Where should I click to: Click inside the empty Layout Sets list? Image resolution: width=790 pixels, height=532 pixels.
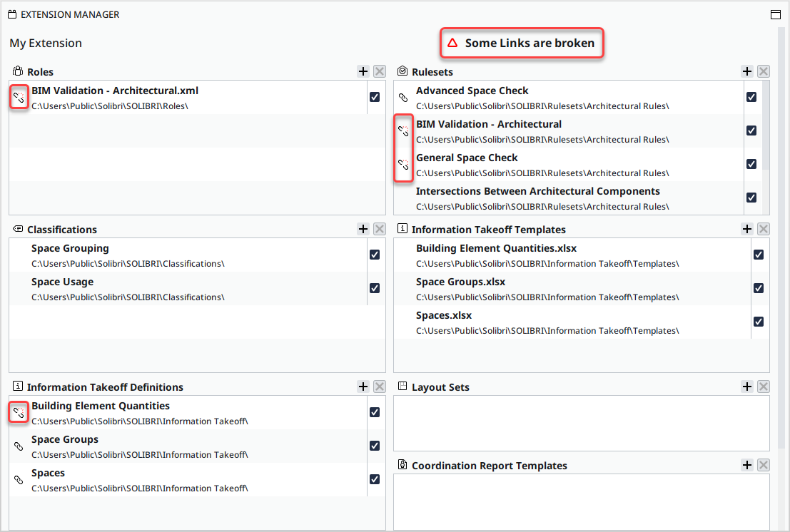[x=582, y=424]
